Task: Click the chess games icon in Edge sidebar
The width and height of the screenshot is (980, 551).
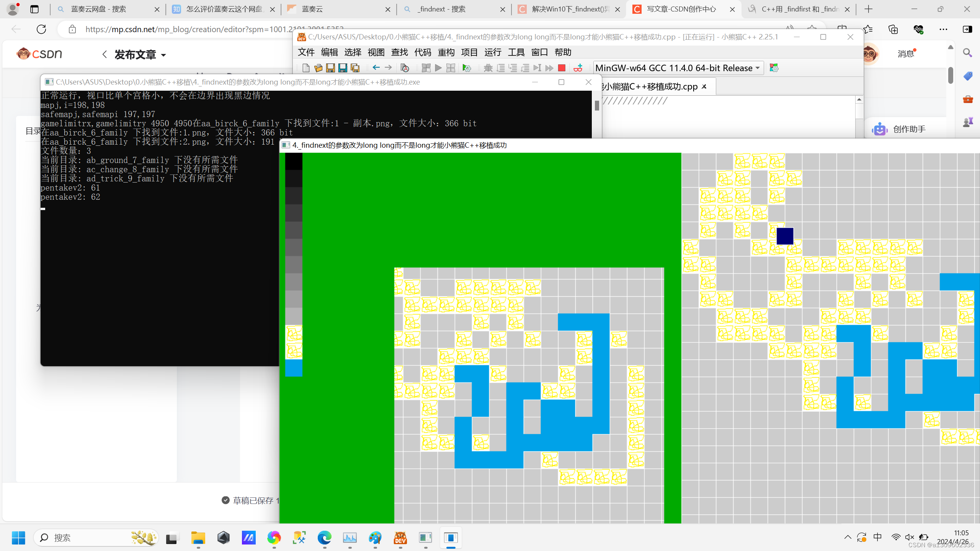Action: click(x=968, y=122)
